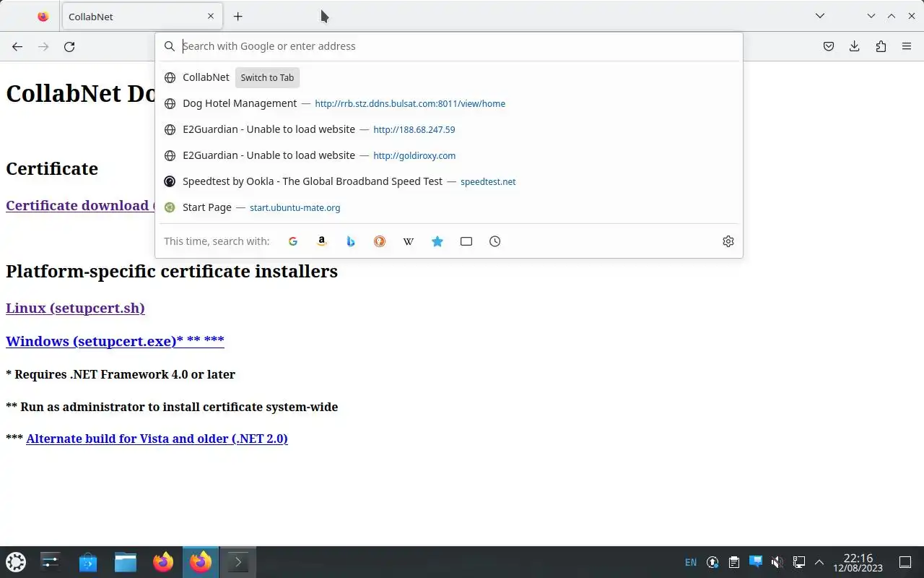Open search settings gear icon
The width and height of the screenshot is (924, 578).
728,241
